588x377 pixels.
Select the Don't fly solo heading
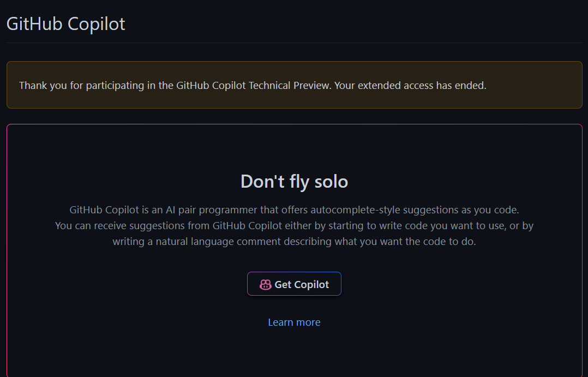pyautogui.click(x=294, y=181)
